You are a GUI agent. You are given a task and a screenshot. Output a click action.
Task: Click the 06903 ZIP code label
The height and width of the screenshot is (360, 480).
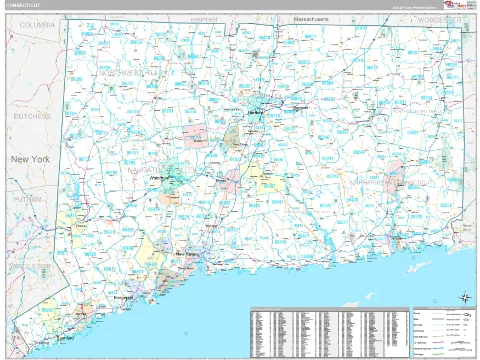[47, 310]
